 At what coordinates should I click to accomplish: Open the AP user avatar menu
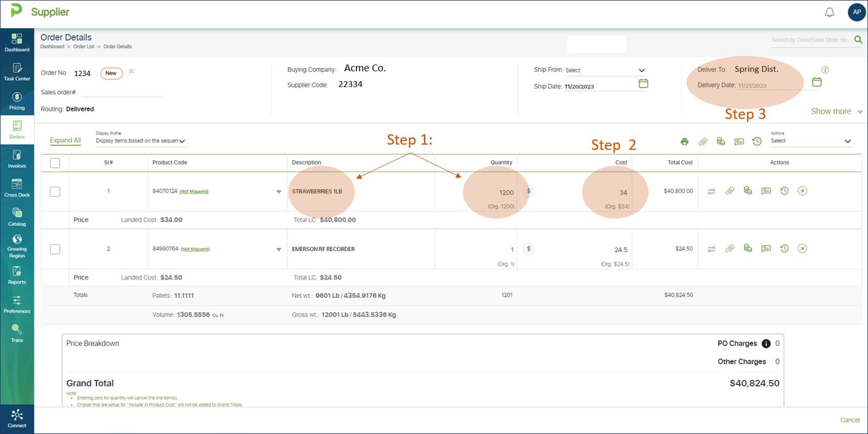coord(856,12)
